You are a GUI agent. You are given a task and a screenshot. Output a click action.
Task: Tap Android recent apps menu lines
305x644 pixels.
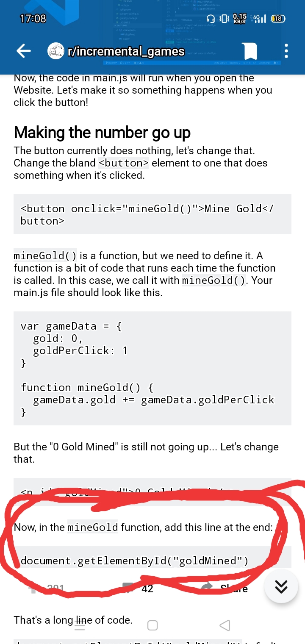(80, 625)
